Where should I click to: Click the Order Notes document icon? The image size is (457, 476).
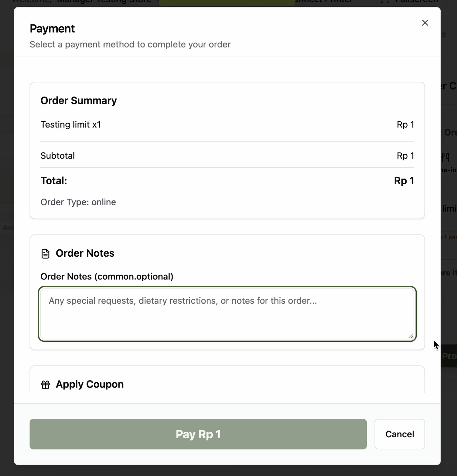click(x=45, y=254)
